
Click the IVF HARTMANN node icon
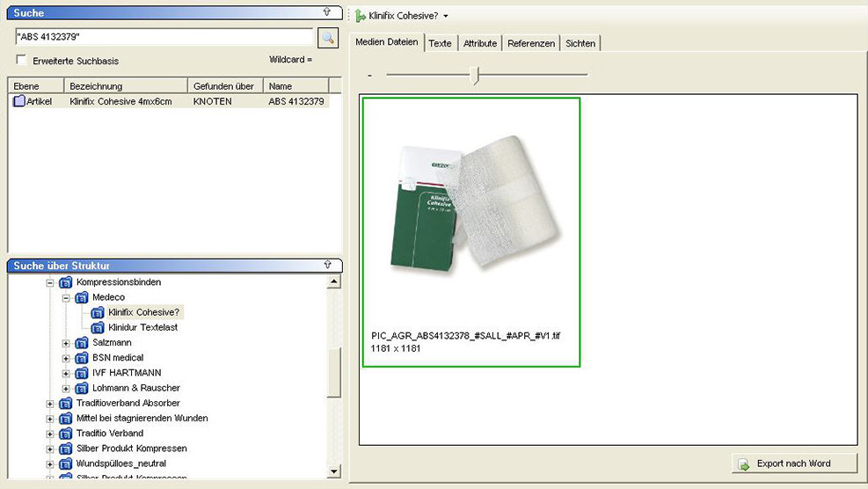[82, 373]
